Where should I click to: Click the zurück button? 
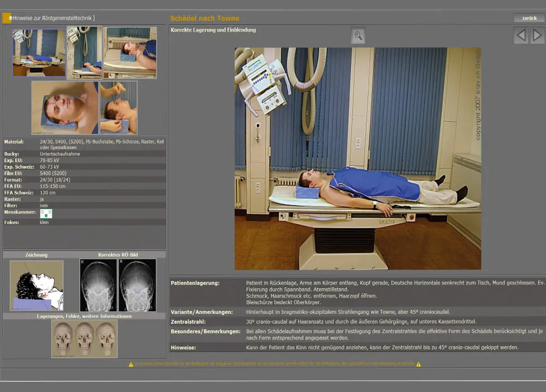point(529,18)
